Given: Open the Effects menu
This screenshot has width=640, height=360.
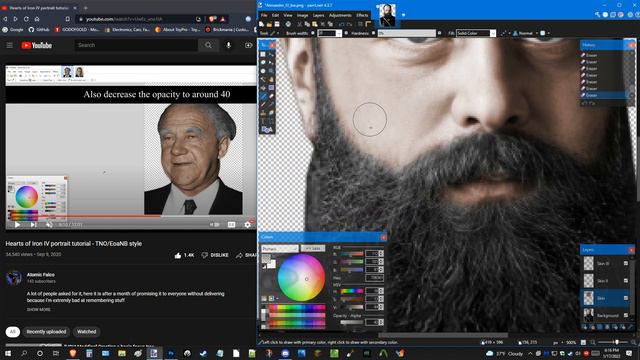Looking at the screenshot, I should coord(362,15).
